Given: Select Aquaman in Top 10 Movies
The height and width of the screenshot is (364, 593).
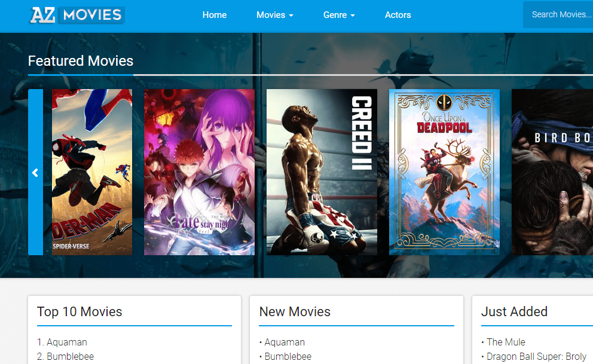Looking at the screenshot, I should pyautogui.click(x=67, y=342).
